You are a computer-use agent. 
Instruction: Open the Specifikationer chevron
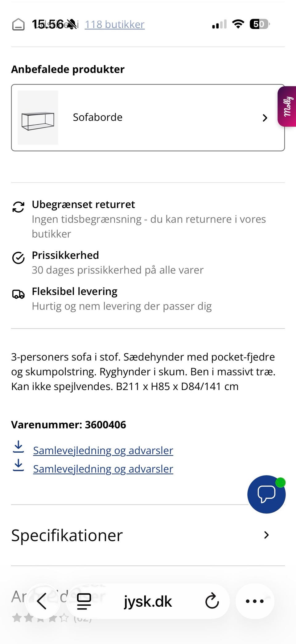coord(266,535)
